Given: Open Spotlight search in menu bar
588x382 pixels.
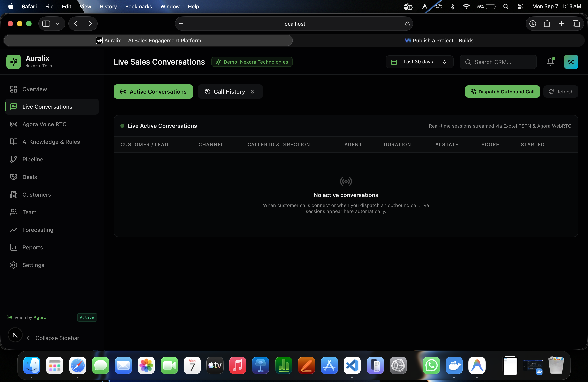Looking at the screenshot, I should [x=506, y=6].
